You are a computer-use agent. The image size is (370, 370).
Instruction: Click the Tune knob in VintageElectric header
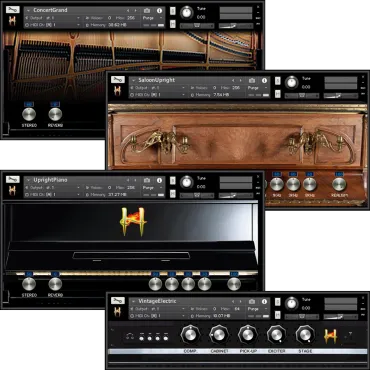292,304
